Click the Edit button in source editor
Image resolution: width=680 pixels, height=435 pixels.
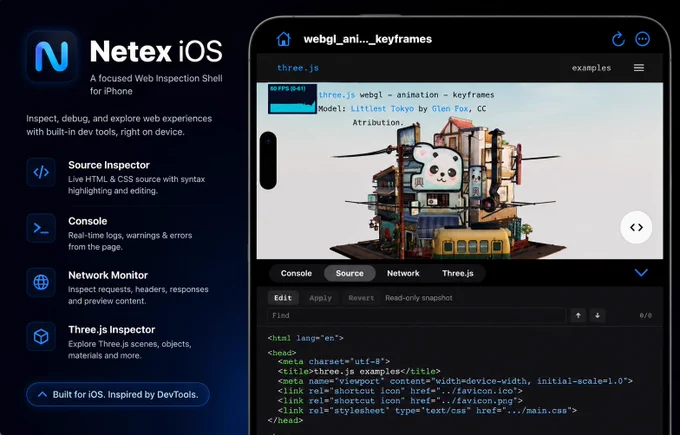283,298
